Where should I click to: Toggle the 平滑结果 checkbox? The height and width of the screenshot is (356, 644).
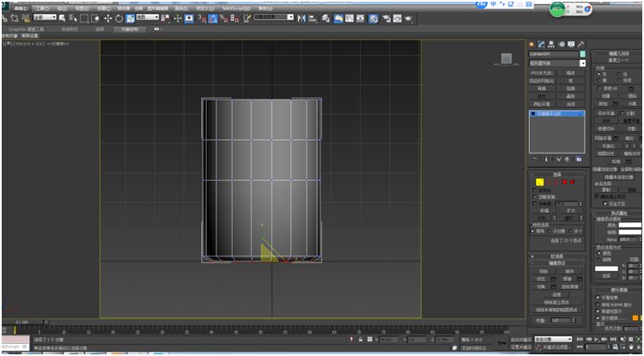[x=597, y=298]
